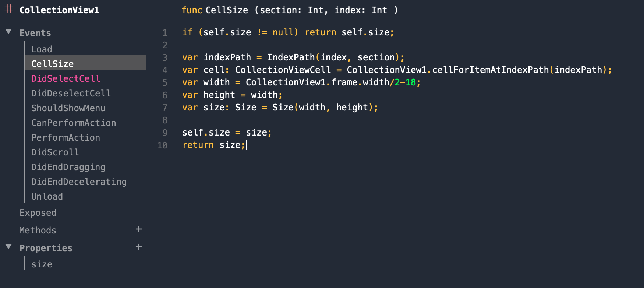Click the hash icon beside CollectionView1
This screenshot has height=288, width=644.
(9, 9)
